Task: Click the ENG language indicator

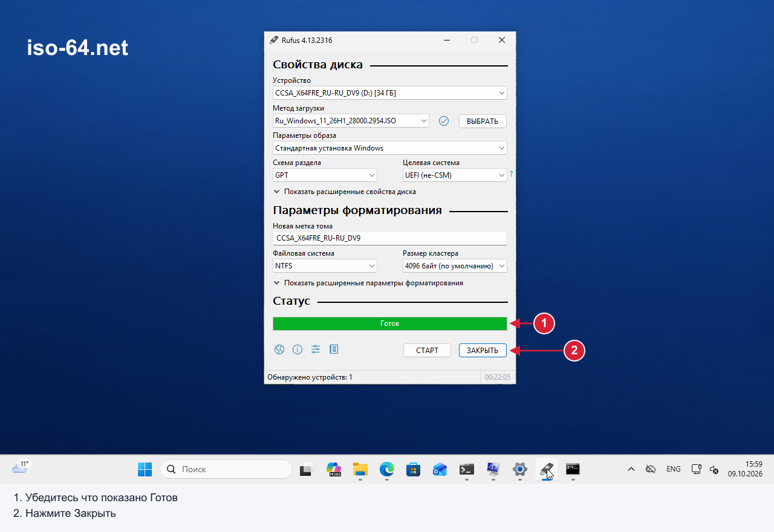Action: click(x=674, y=469)
